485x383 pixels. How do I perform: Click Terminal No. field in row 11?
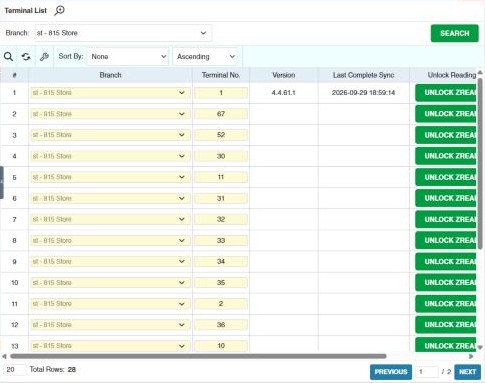(x=221, y=304)
